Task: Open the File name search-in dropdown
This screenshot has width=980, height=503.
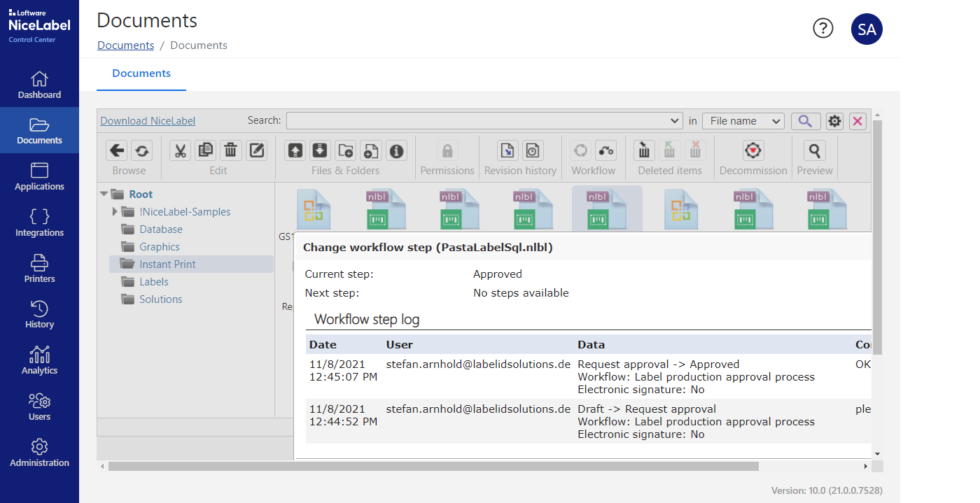Action: pos(743,121)
